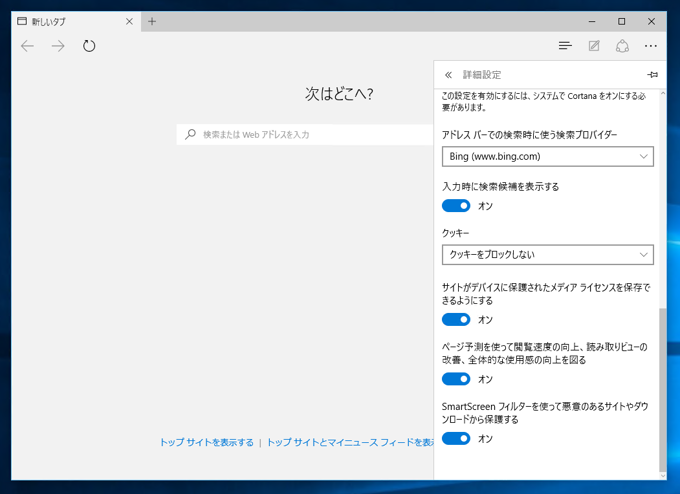Toggle 入力時に検索候補を表示する switch
This screenshot has height=494, width=680.
456,206
